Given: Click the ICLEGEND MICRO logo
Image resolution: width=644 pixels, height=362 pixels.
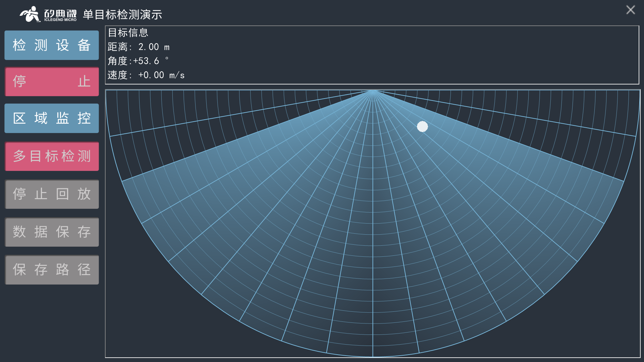Looking at the screenshot, I should pyautogui.click(x=48, y=14).
